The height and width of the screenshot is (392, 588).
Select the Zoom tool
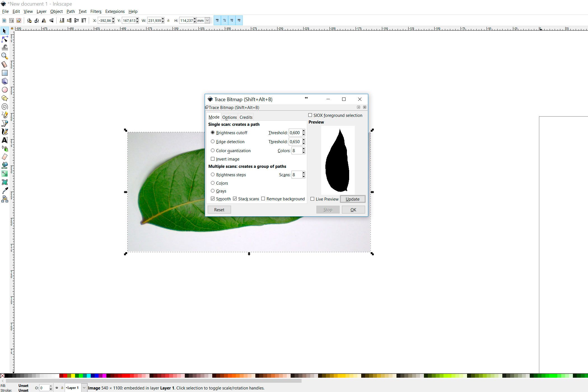point(4,56)
